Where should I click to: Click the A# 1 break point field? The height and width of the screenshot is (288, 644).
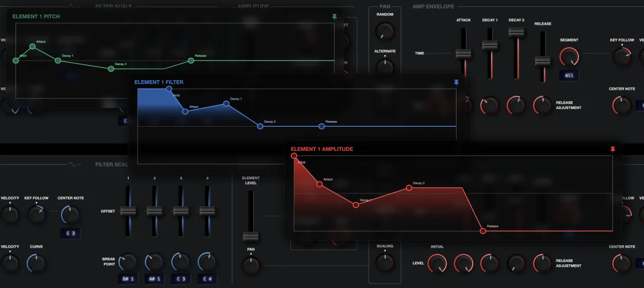(x=154, y=279)
